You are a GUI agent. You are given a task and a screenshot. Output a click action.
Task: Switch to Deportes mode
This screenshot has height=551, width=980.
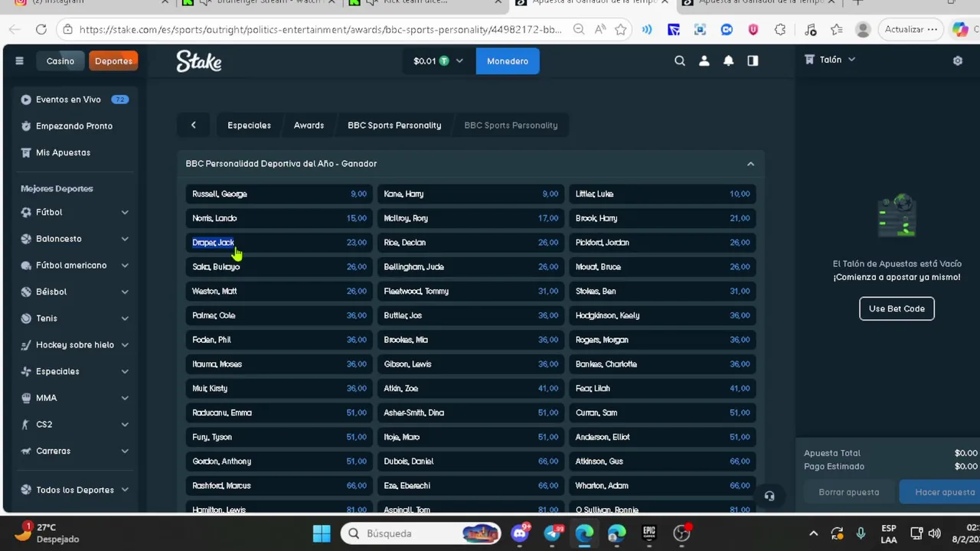point(113,61)
